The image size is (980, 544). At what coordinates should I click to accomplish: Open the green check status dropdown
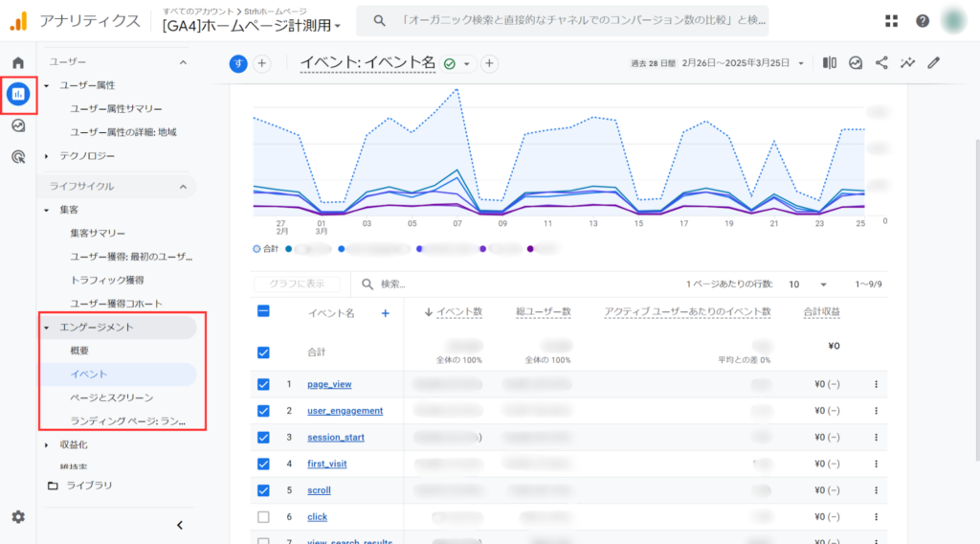coord(457,64)
